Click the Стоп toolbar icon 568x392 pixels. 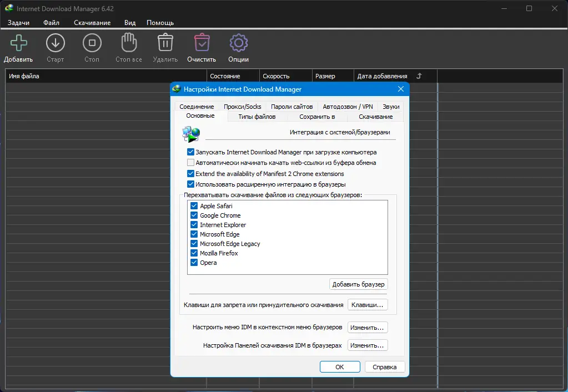[92, 43]
